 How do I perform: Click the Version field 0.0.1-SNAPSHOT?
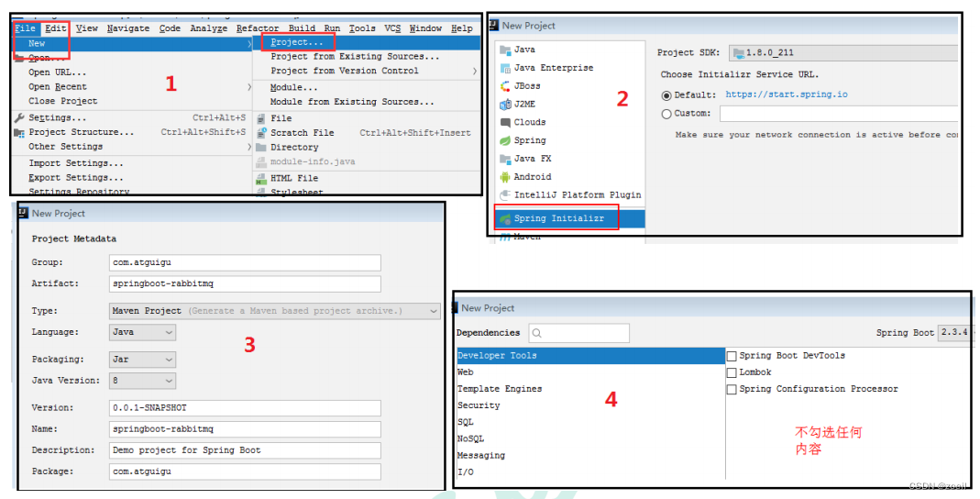245,407
